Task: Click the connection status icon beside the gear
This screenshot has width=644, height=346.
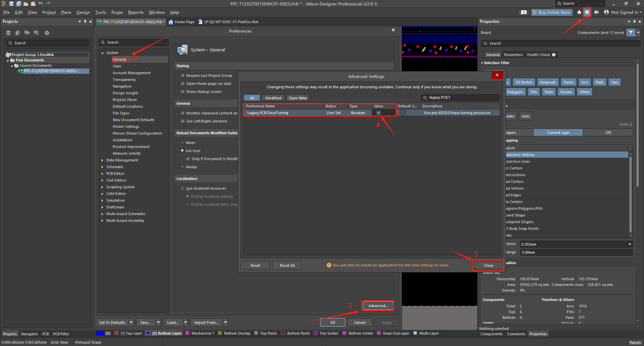Action: (596, 12)
